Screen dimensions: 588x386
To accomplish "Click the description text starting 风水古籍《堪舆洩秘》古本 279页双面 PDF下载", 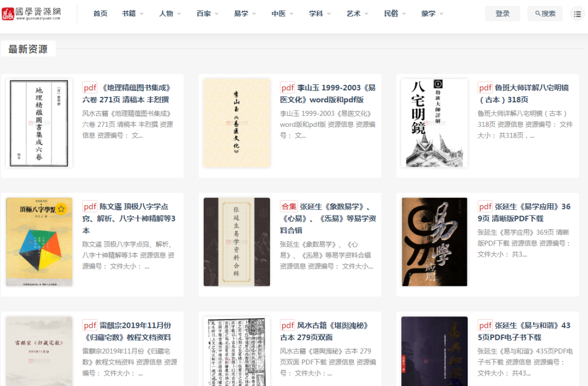I will coord(328,363).
